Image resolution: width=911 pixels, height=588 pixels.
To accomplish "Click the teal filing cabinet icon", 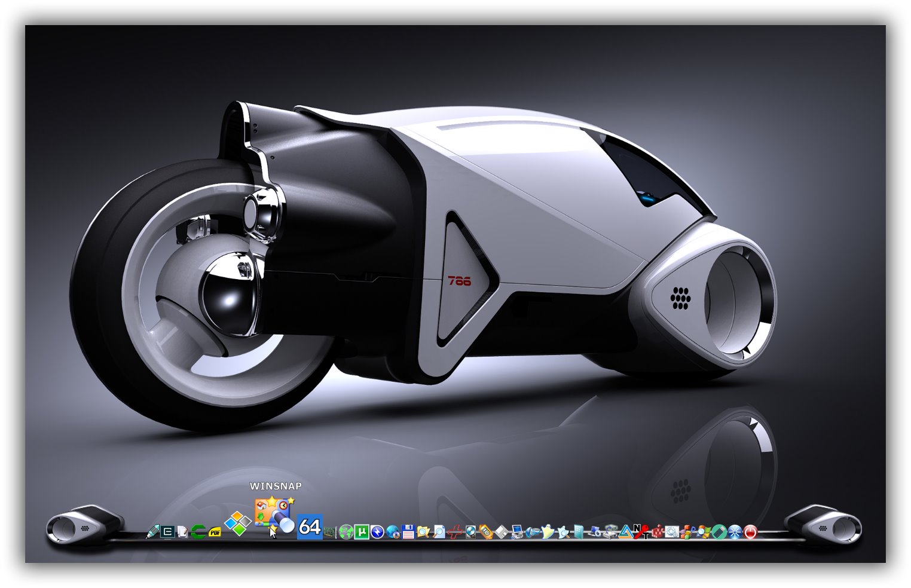I will (x=579, y=532).
